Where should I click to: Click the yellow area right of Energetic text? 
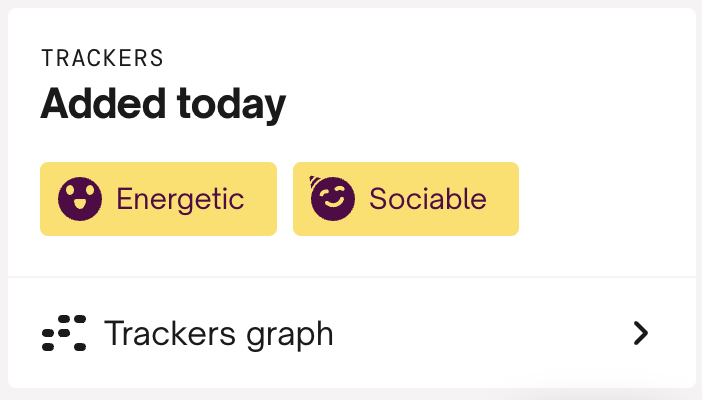click(x=261, y=199)
